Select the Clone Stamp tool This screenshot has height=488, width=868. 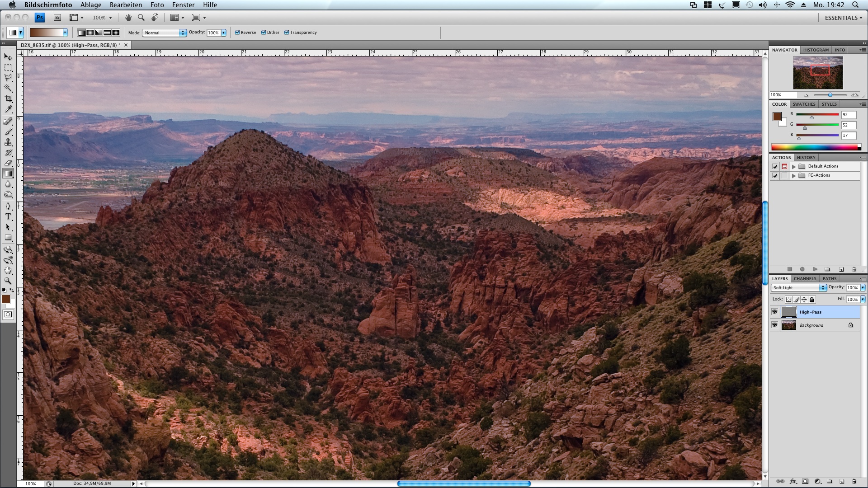(8, 142)
